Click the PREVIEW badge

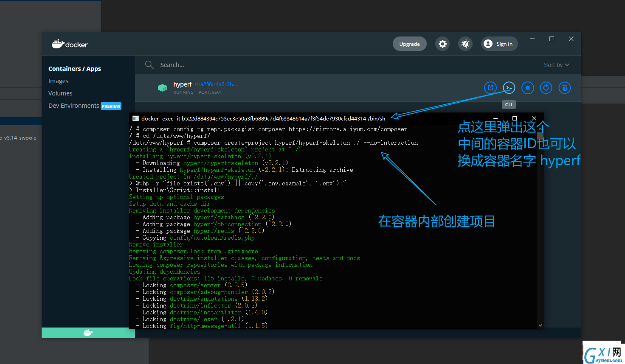point(111,106)
